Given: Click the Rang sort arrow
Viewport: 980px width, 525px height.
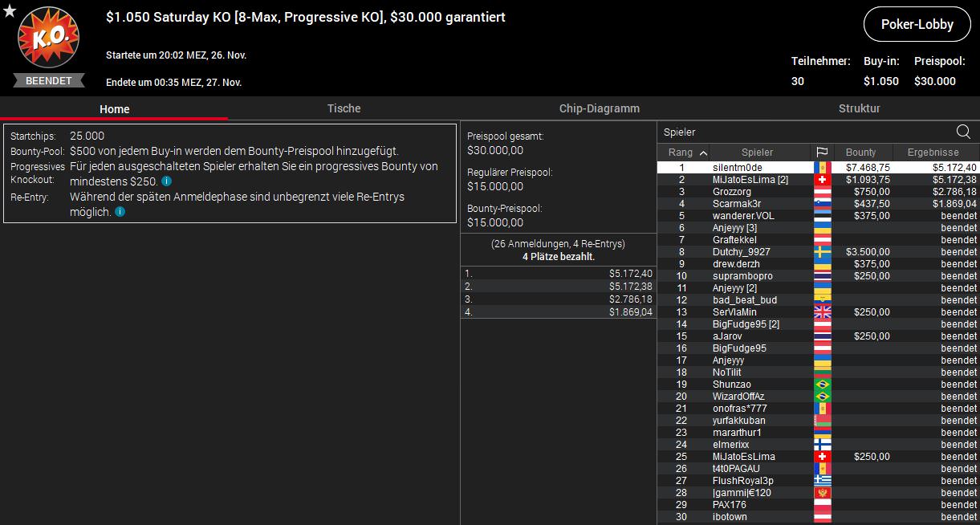Looking at the screenshot, I should click(x=703, y=153).
